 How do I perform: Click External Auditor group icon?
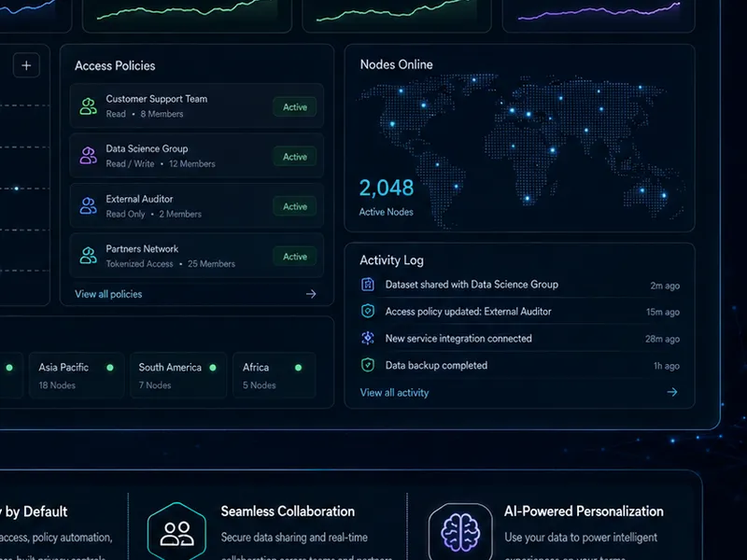[88, 205]
